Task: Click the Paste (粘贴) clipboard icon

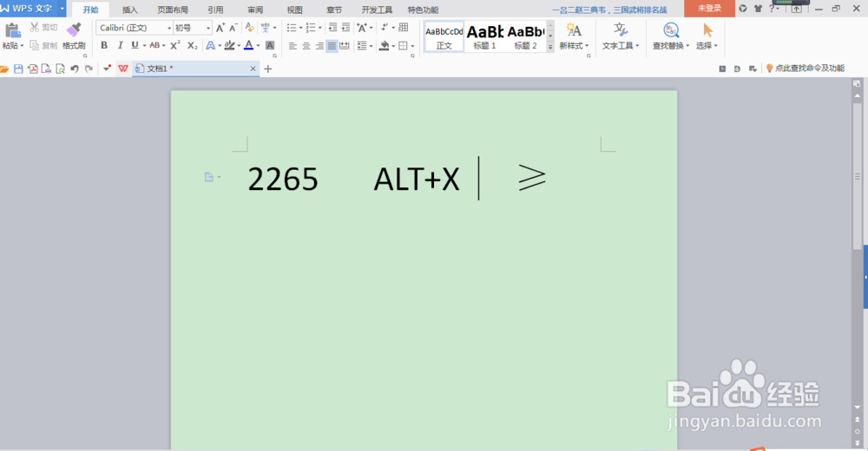Action: [12, 31]
